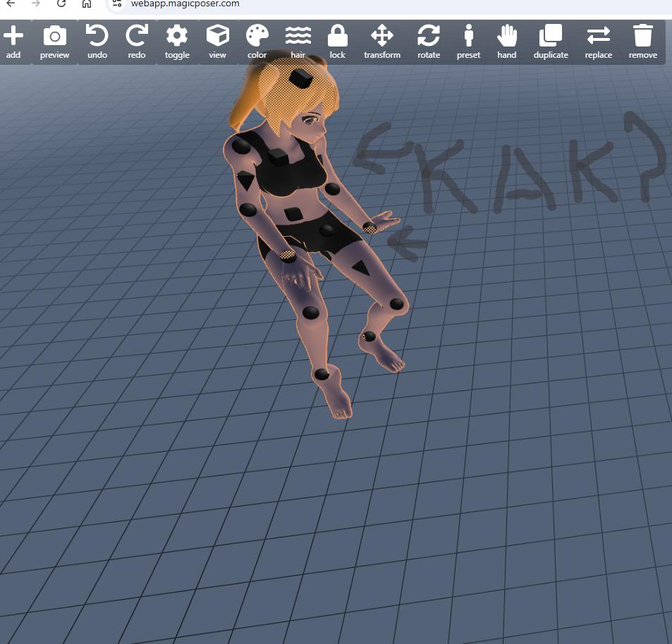672x644 pixels.
Task: Open the hand pose tool
Action: (506, 42)
